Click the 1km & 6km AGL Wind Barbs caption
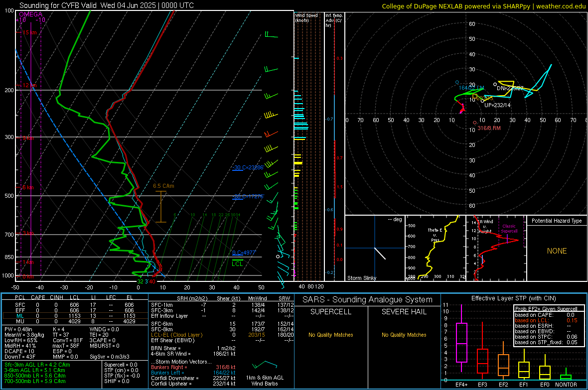588x390 pixels. (265, 381)
